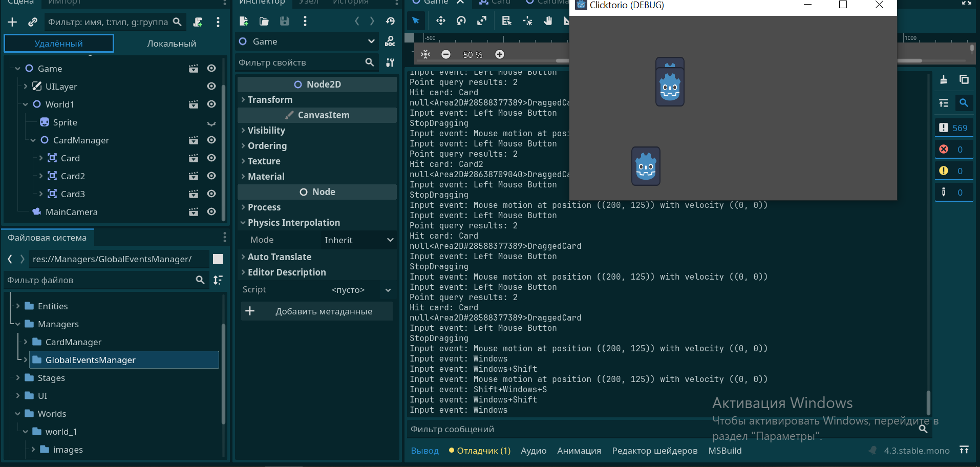Open scene file for the Card node
This screenshot has width=980, height=467.
coord(194,158)
